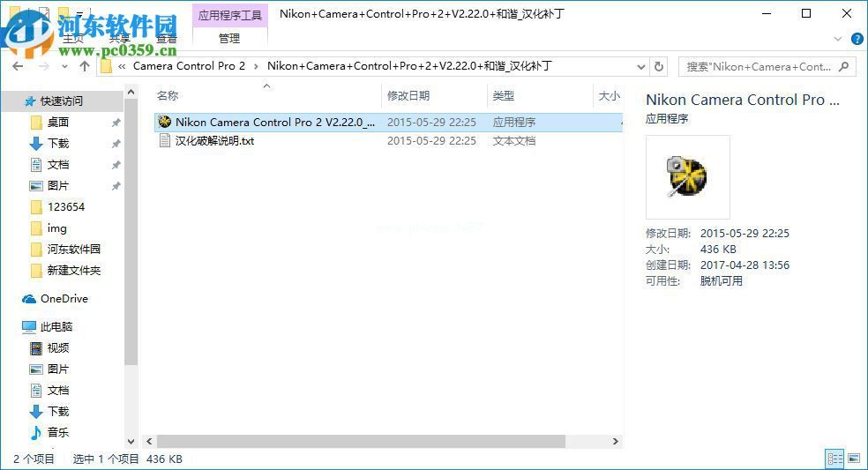Open recent locations dropdown
868x470 pixels.
click(64, 66)
